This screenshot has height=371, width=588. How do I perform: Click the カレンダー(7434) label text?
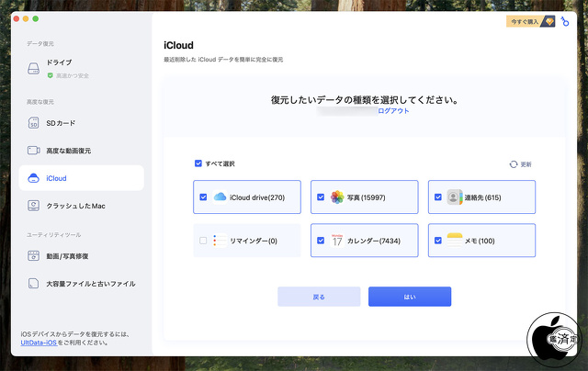pyautogui.click(x=374, y=241)
